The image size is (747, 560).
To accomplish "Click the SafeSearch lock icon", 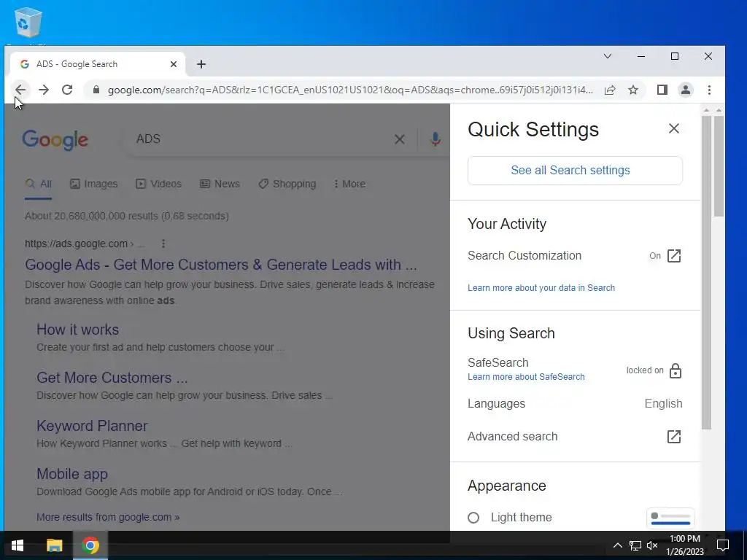I will (676, 370).
